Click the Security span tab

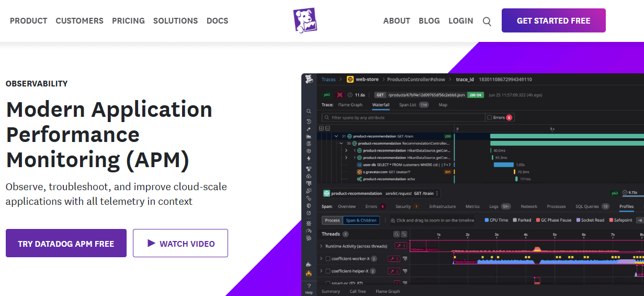(x=407, y=206)
